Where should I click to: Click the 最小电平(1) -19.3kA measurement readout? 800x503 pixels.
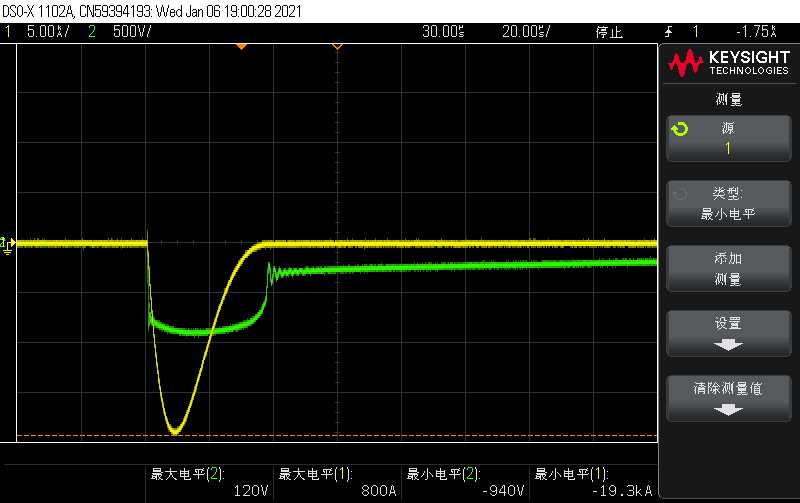click(x=594, y=483)
